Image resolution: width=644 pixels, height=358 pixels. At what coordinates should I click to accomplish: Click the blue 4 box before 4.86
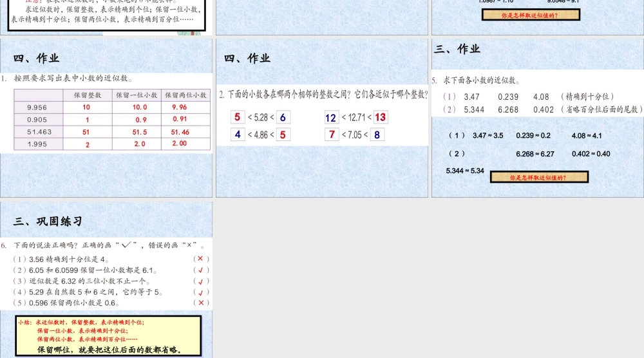tap(238, 134)
